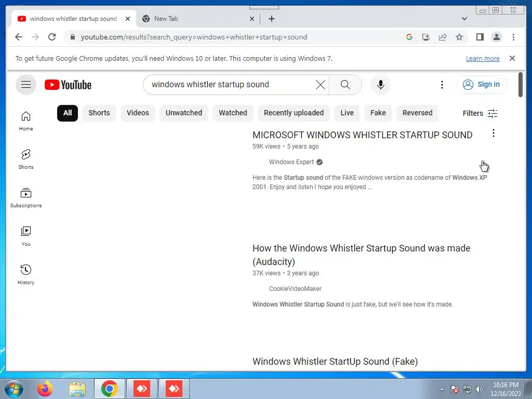Open Shorts in the YouTube sidebar
Screen dimensions: 532x399
coord(26,159)
